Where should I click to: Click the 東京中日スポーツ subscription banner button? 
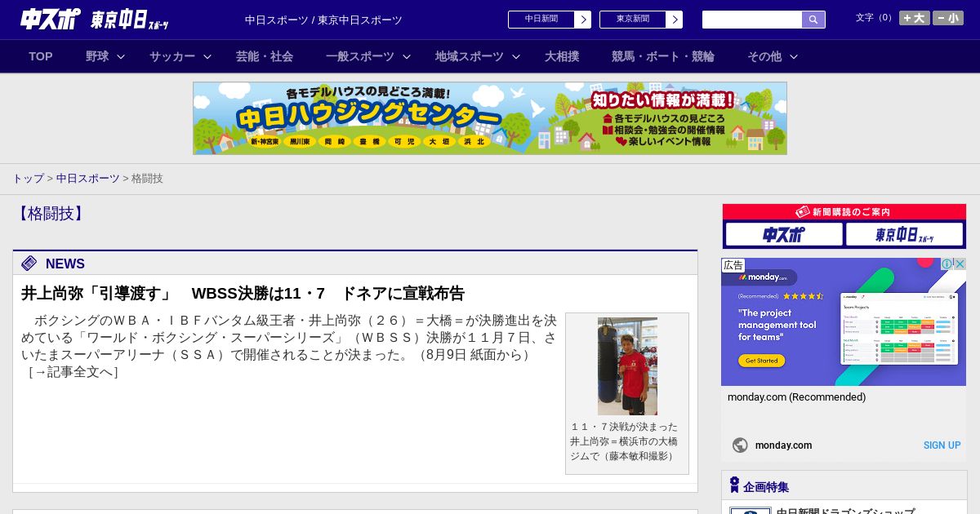[x=904, y=234]
